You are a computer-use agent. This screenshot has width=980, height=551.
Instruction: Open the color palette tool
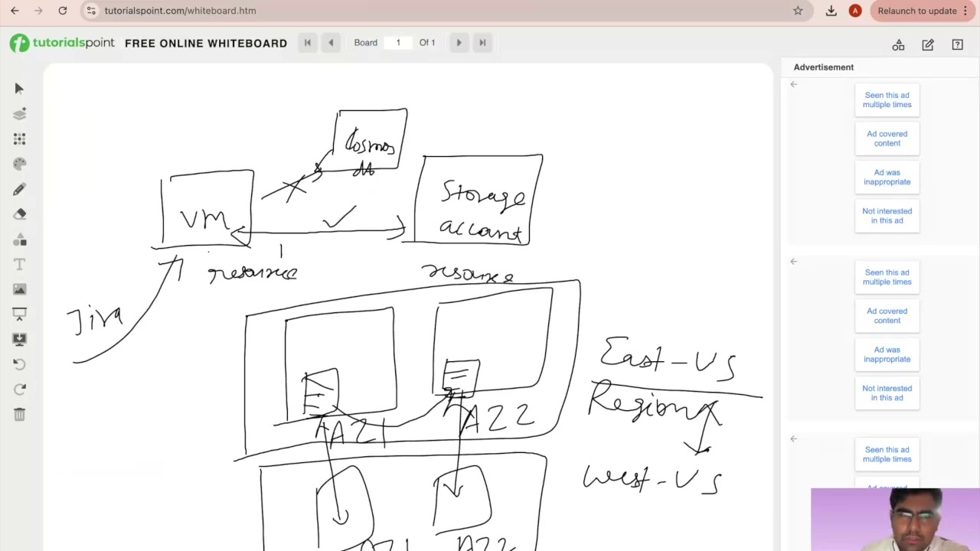click(x=19, y=164)
